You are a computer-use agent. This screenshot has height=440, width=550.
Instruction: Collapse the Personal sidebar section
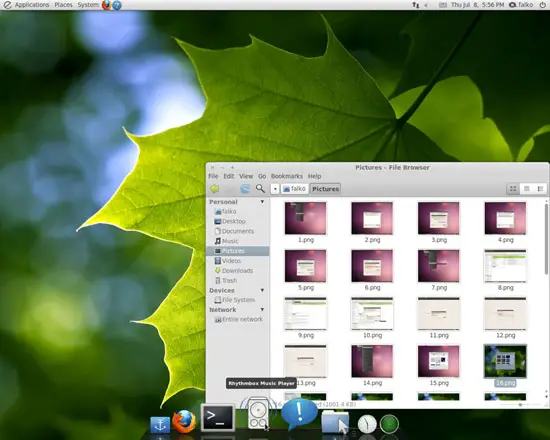262,202
